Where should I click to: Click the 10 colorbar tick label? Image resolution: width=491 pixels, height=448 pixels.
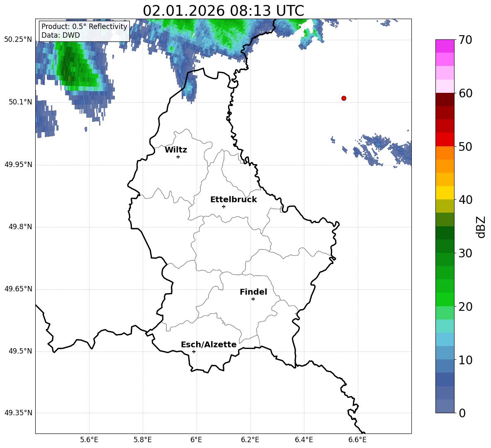click(465, 360)
